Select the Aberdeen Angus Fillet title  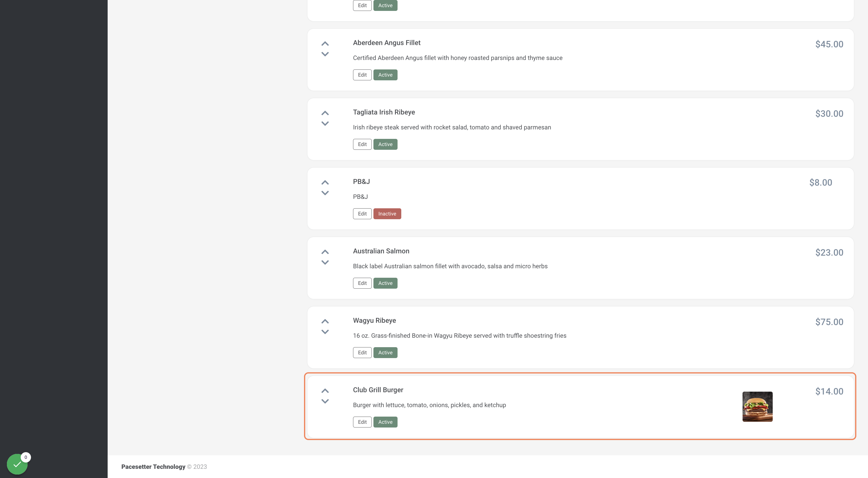tap(386, 43)
